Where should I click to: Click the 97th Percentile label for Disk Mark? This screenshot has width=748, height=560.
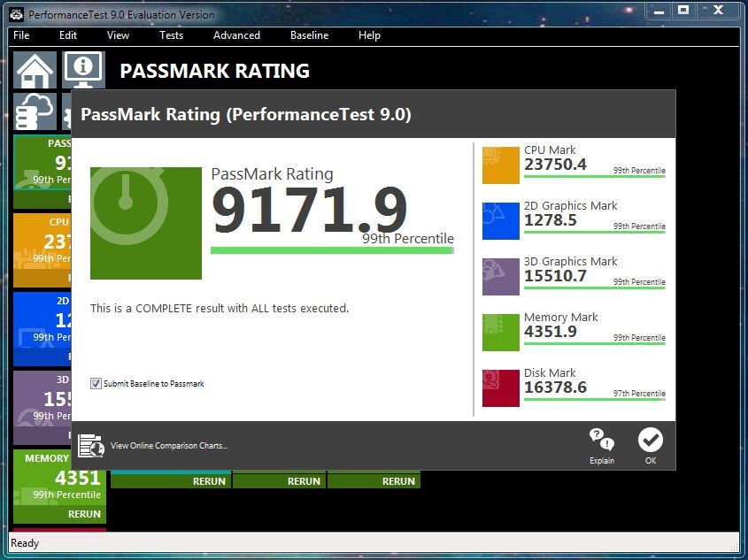pyautogui.click(x=639, y=393)
